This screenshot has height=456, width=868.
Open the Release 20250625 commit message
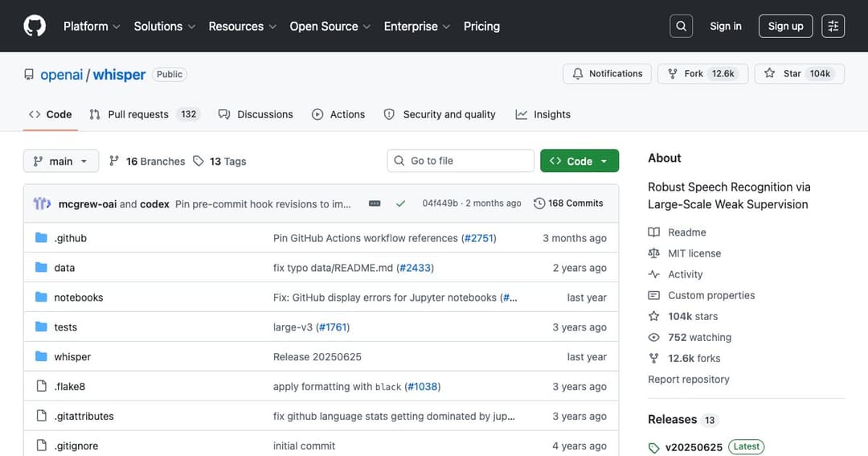[317, 357]
